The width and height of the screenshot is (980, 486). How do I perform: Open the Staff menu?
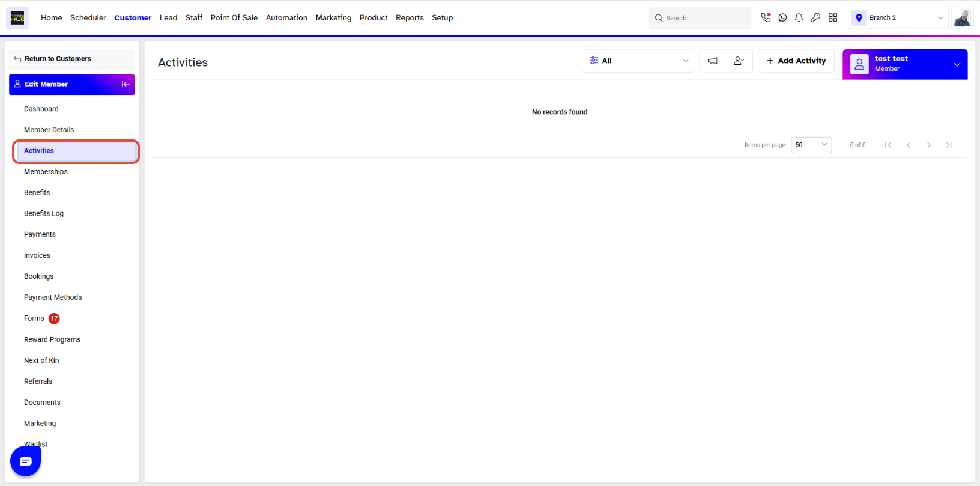point(194,18)
